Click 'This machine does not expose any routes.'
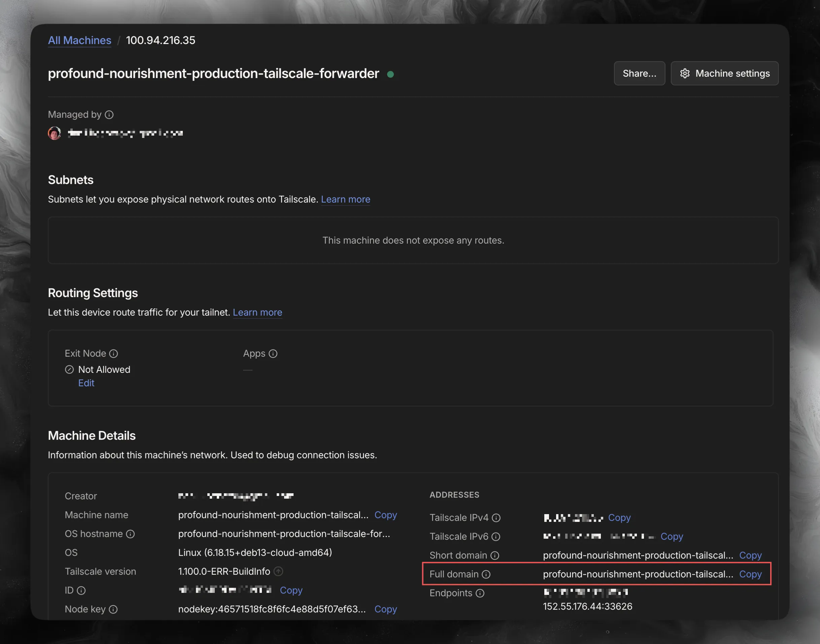Image resolution: width=820 pixels, height=644 pixels. 413,240
